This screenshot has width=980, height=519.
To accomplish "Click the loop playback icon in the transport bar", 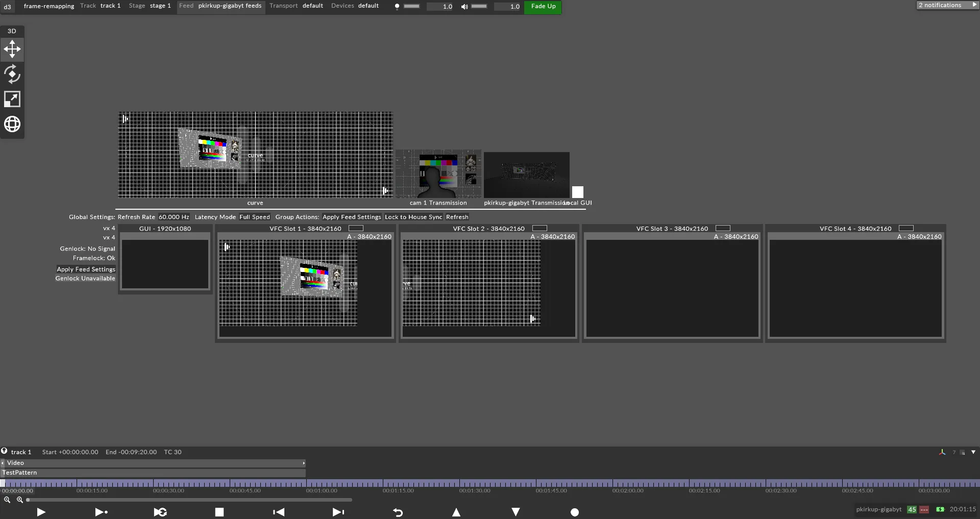I will pos(160,512).
